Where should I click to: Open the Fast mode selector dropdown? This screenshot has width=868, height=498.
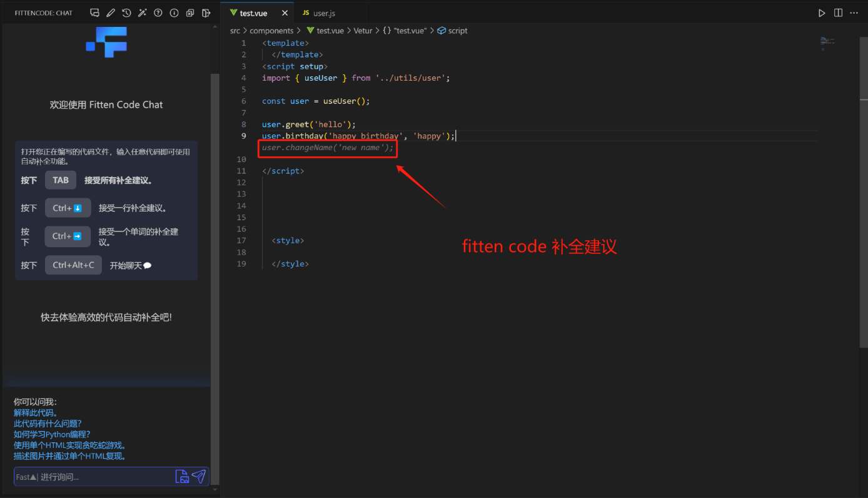tap(26, 477)
